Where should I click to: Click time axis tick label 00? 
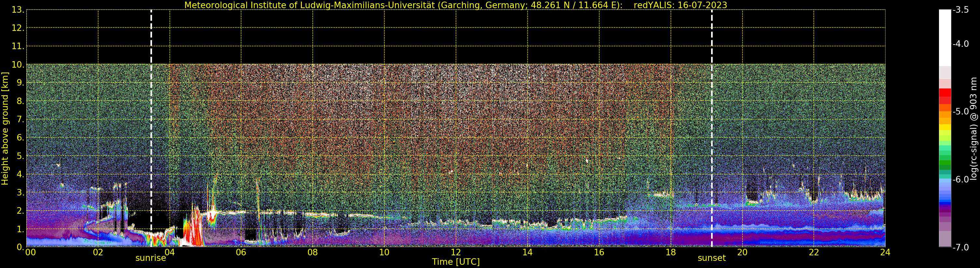tap(30, 253)
